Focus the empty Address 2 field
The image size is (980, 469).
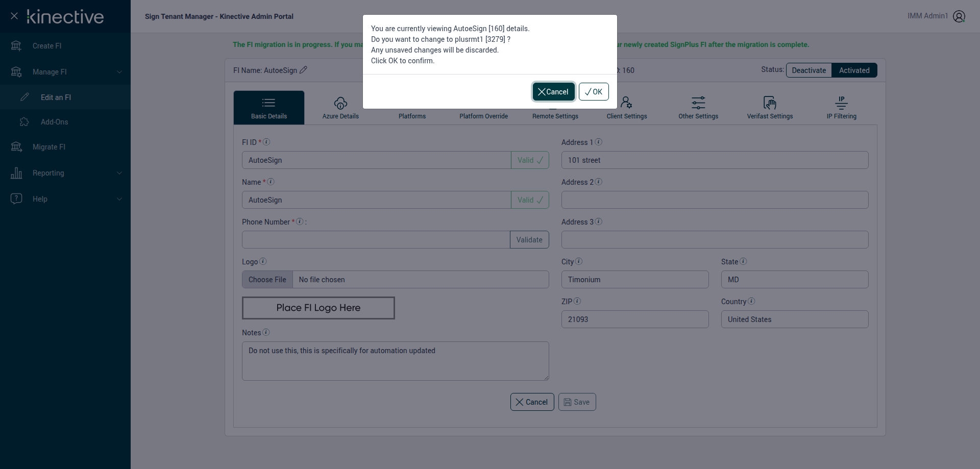(715, 200)
